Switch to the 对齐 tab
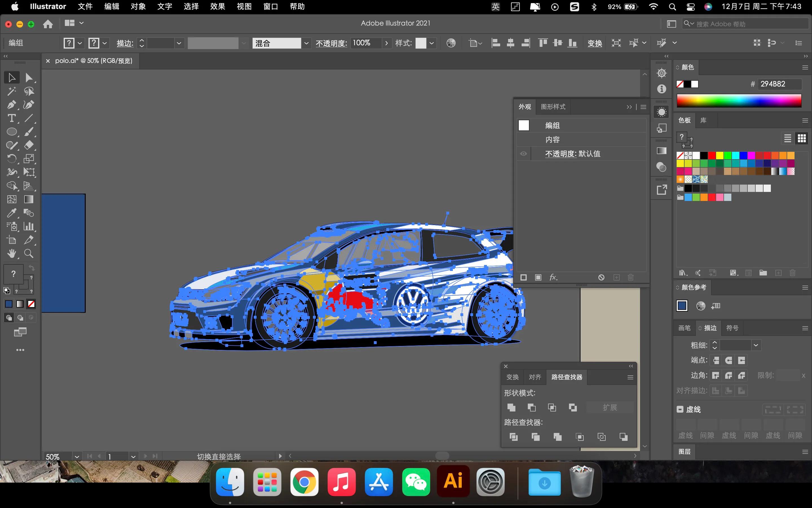This screenshot has height=508, width=812. (x=535, y=377)
